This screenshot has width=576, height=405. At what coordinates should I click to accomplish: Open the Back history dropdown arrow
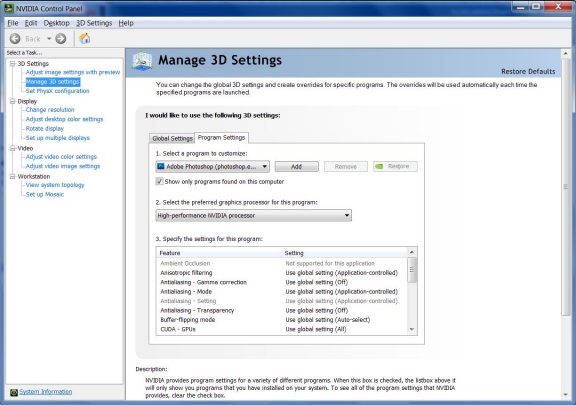pos(49,39)
